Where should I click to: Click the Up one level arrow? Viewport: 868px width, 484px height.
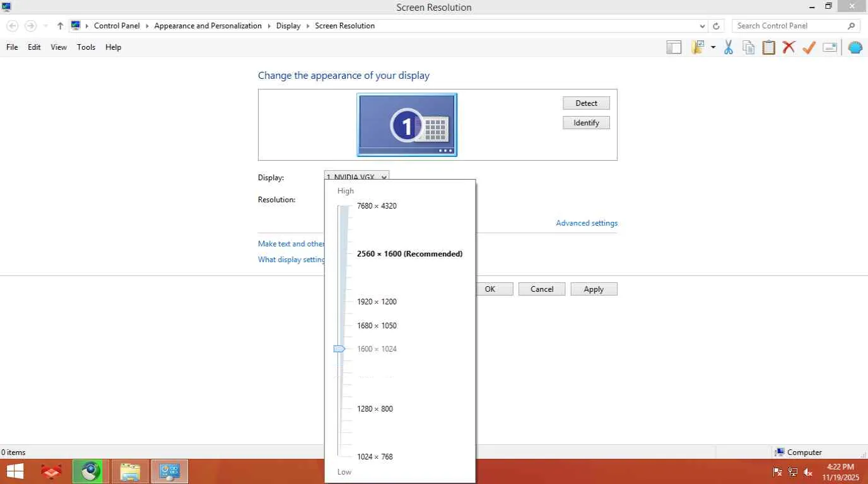[60, 26]
